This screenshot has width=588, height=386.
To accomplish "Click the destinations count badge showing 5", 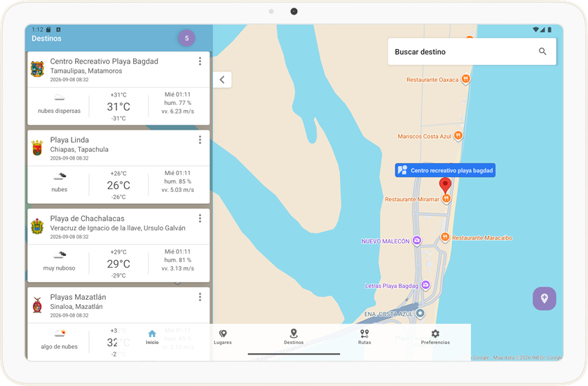I will 186,39.
